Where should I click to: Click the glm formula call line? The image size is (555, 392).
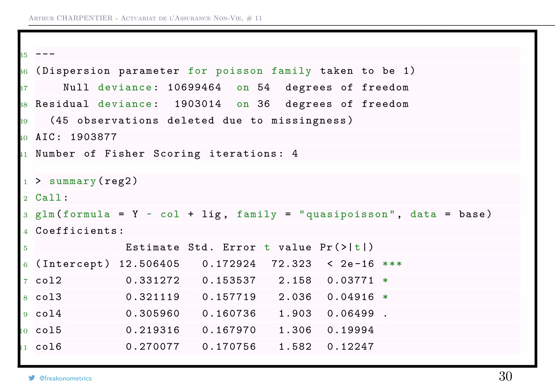263,214
